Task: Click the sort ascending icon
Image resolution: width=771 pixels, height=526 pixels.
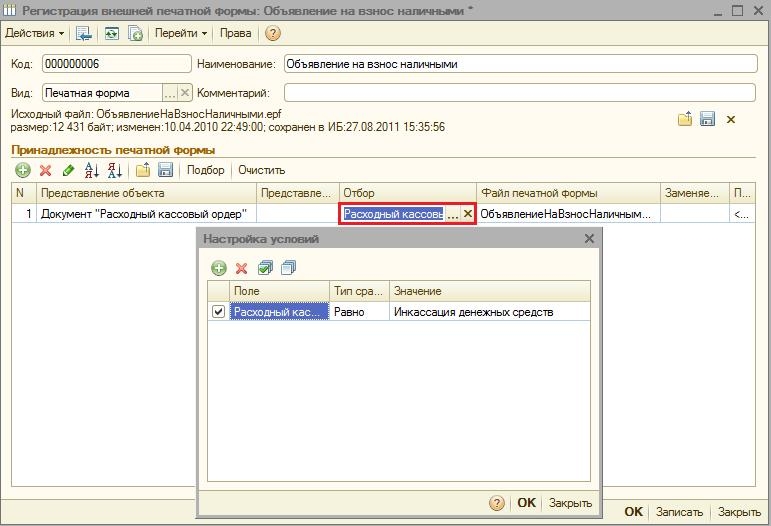Action: [x=92, y=170]
